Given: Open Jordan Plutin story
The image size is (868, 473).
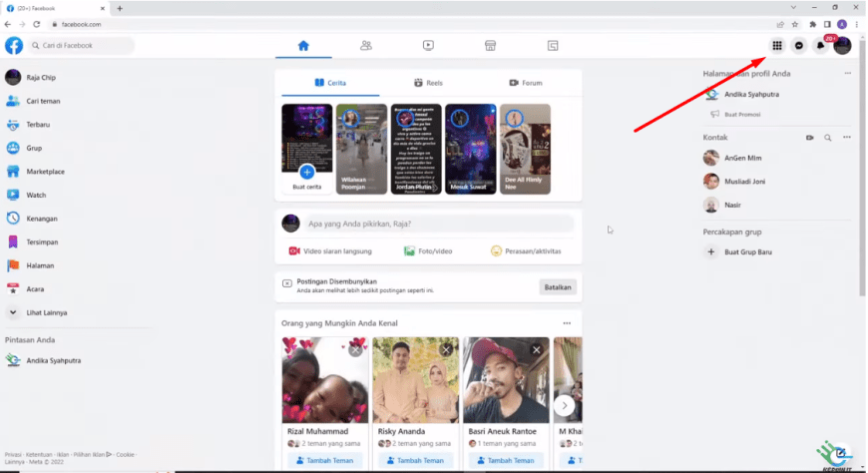Looking at the screenshot, I should (416, 149).
